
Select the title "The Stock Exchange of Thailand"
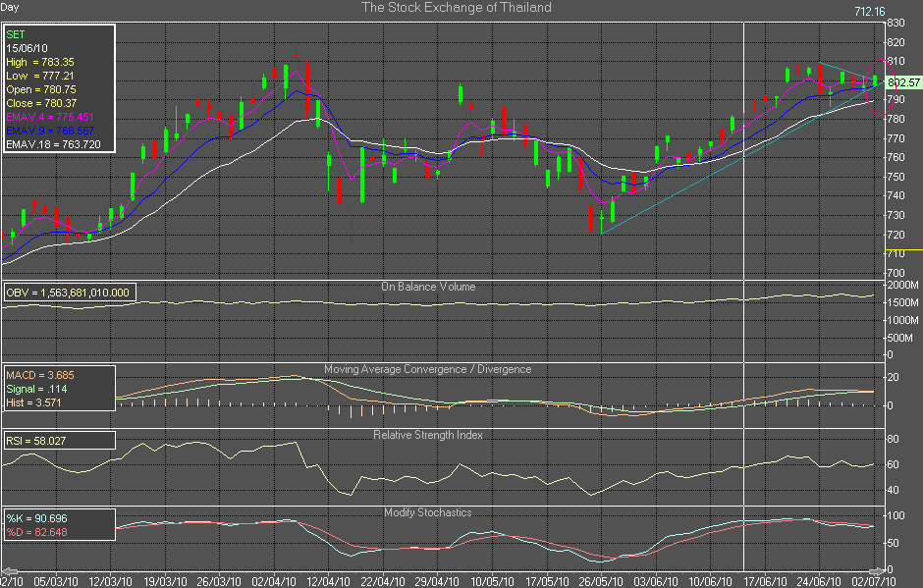coord(457,8)
